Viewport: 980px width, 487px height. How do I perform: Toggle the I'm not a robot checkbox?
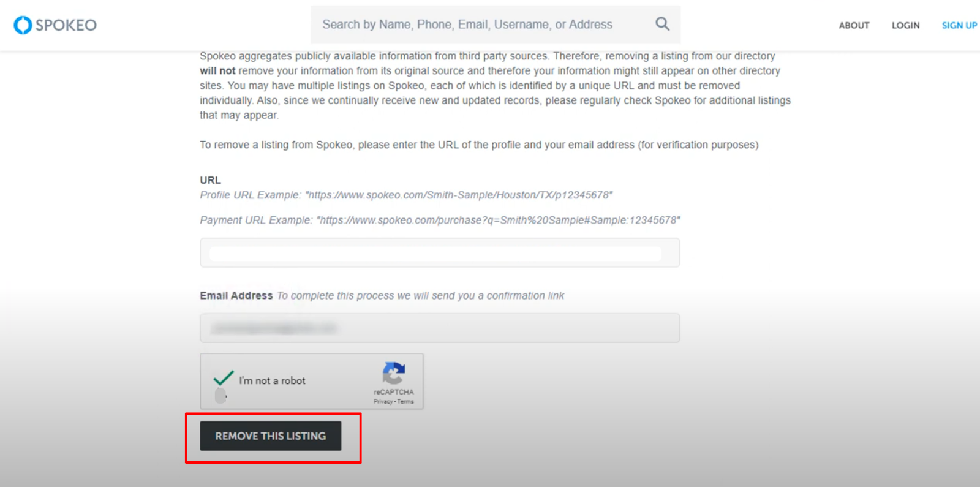click(x=224, y=379)
